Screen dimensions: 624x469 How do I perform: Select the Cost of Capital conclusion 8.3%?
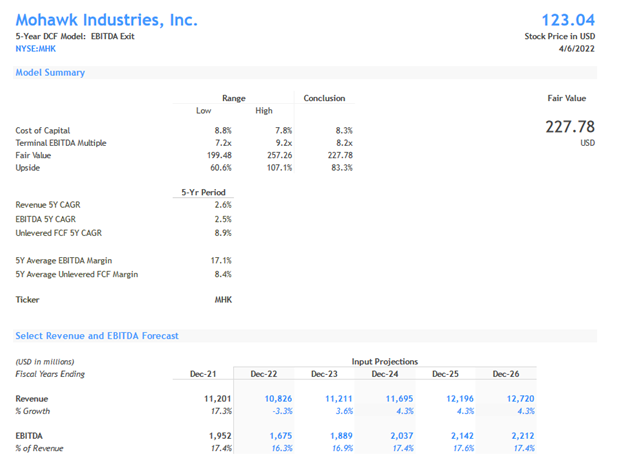coord(344,130)
